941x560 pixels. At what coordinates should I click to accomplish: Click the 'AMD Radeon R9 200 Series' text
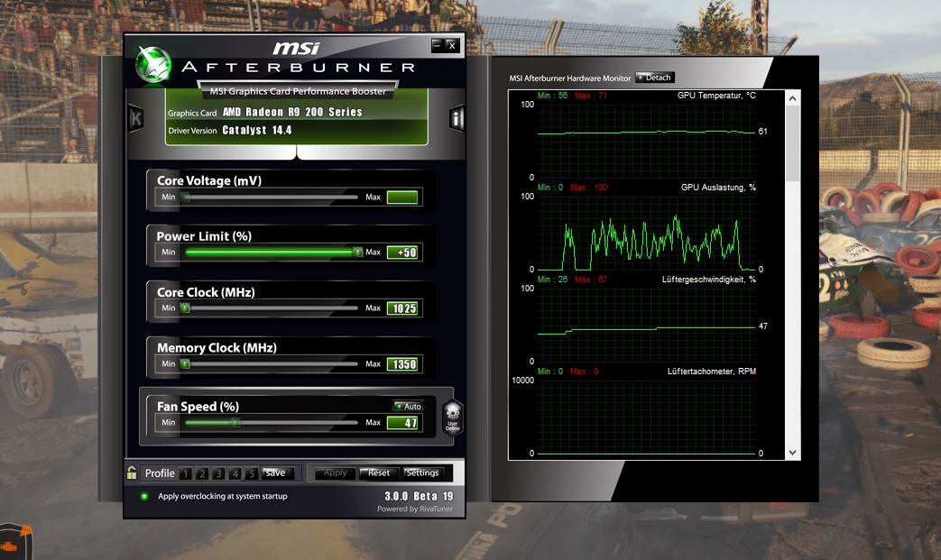tap(292, 112)
